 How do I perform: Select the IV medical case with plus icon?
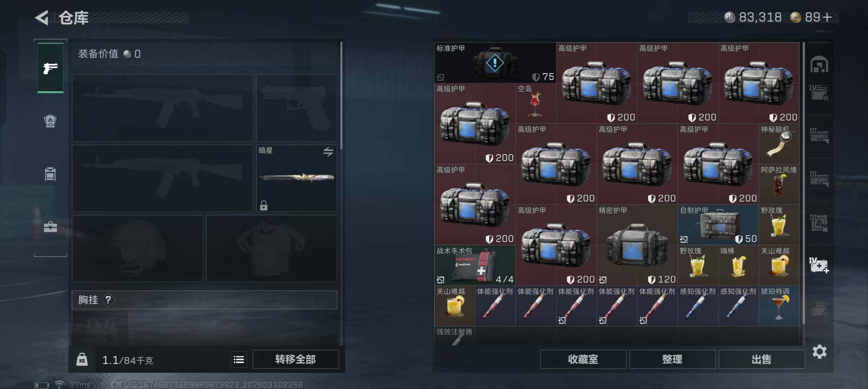pos(819,265)
